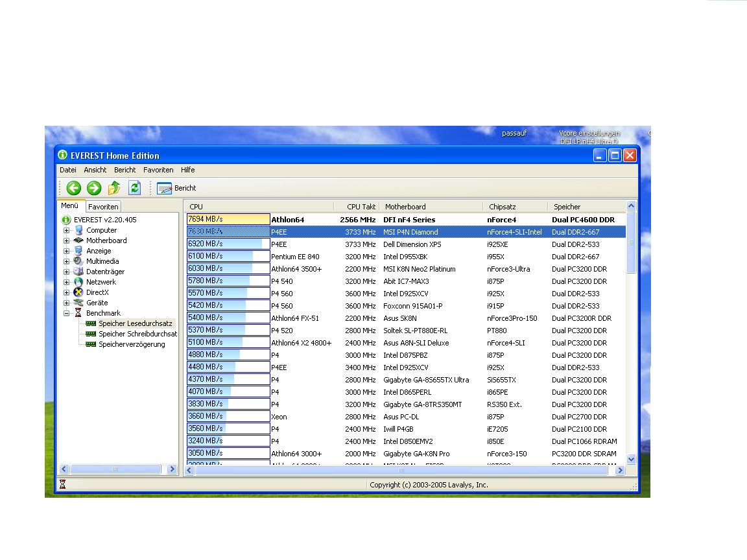The width and height of the screenshot is (747, 560).
Task: Open the Hilfe menu
Action: [x=187, y=170]
